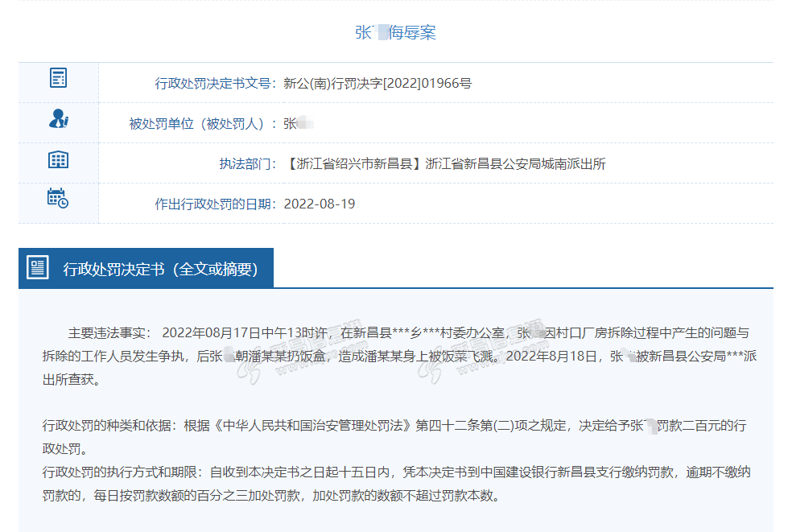Click the 《中华人民共和国治安管理处罚法》 law reference

click(312, 426)
